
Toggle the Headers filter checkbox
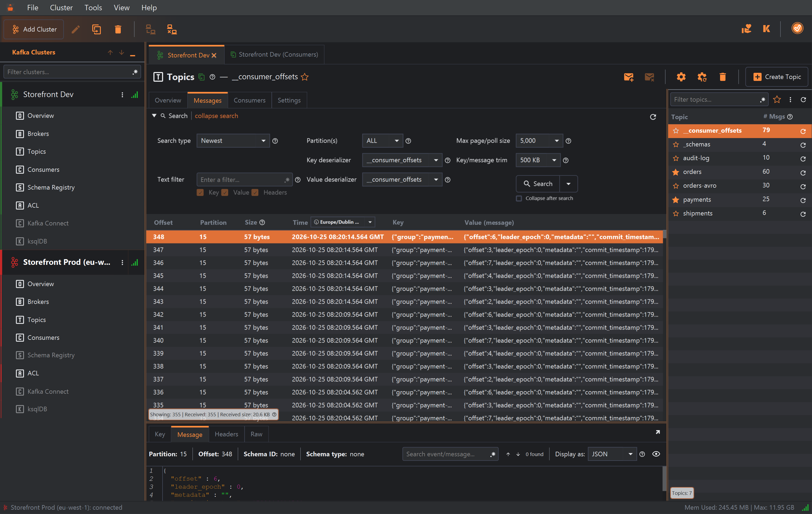(255, 193)
